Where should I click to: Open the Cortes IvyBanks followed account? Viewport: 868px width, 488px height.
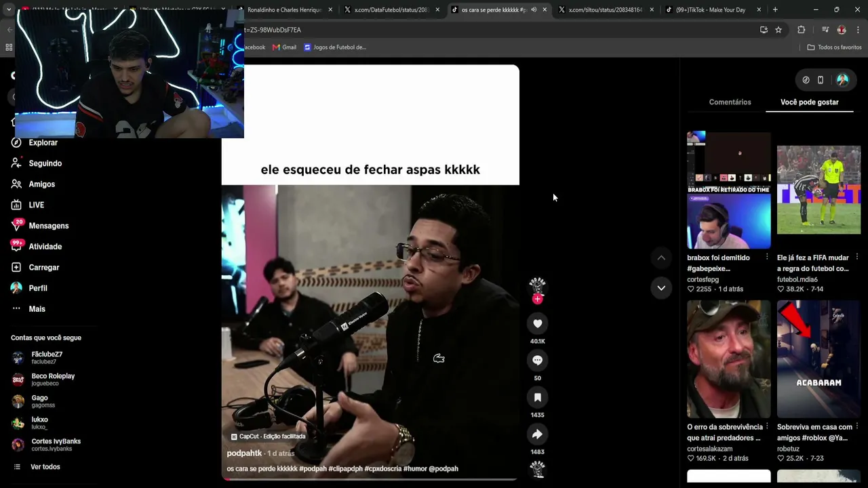pyautogui.click(x=56, y=445)
